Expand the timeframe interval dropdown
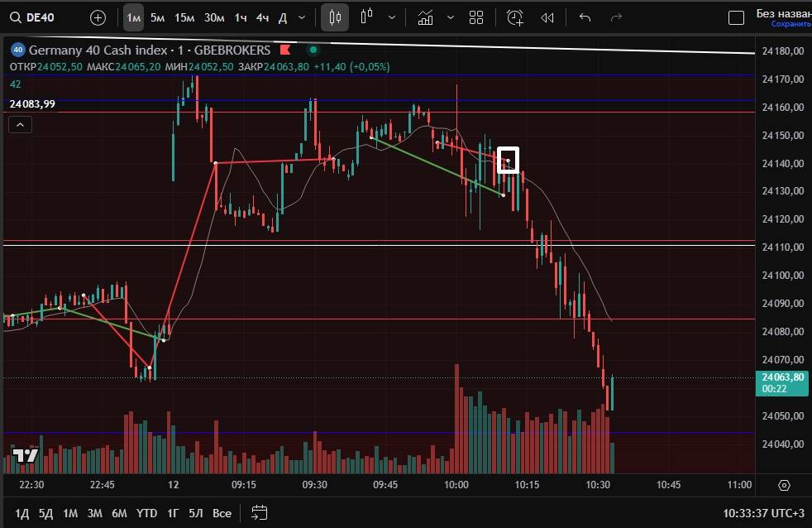Image resolution: width=812 pixels, height=528 pixels. coord(302,17)
